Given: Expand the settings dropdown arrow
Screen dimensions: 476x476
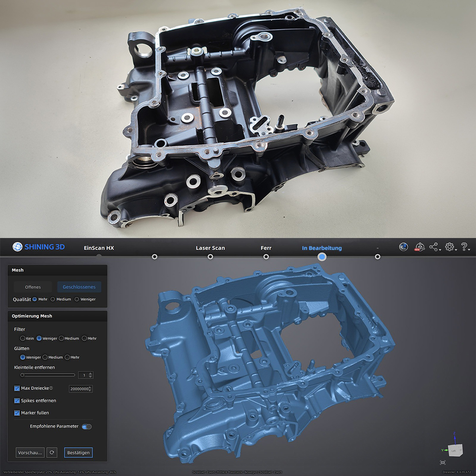Looking at the screenshot, I should [x=456, y=250].
